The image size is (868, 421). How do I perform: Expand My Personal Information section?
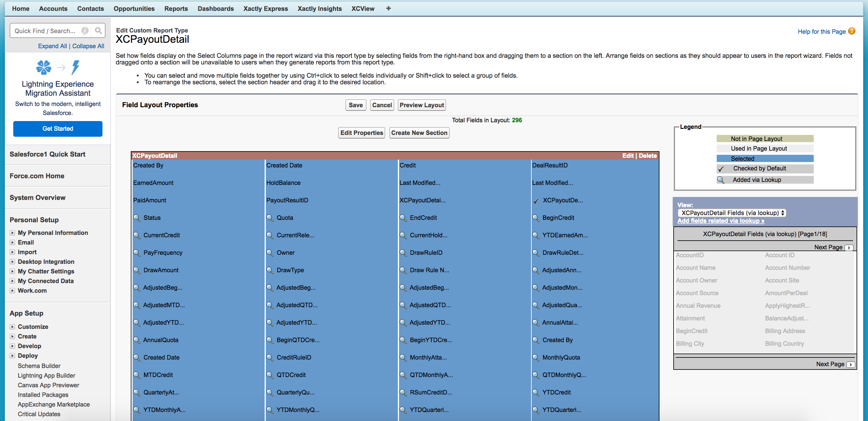coord(12,233)
